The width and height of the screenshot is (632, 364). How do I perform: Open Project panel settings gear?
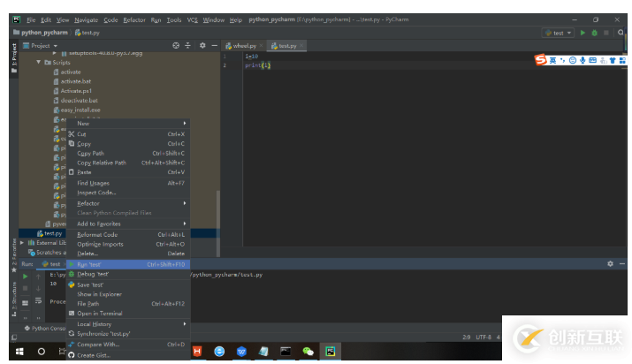pyautogui.click(x=202, y=45)
